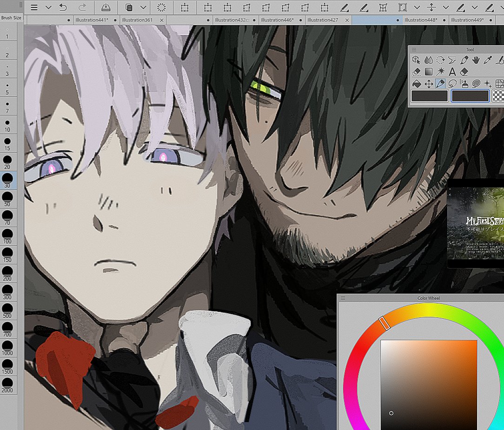Set brush size to 100
Viewport: 504px width, 430px height.
(x=7, y=236)
